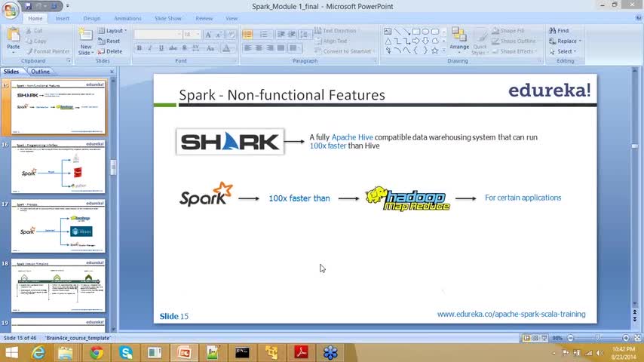Click the Clear Formatting icon

pos(232,35)
